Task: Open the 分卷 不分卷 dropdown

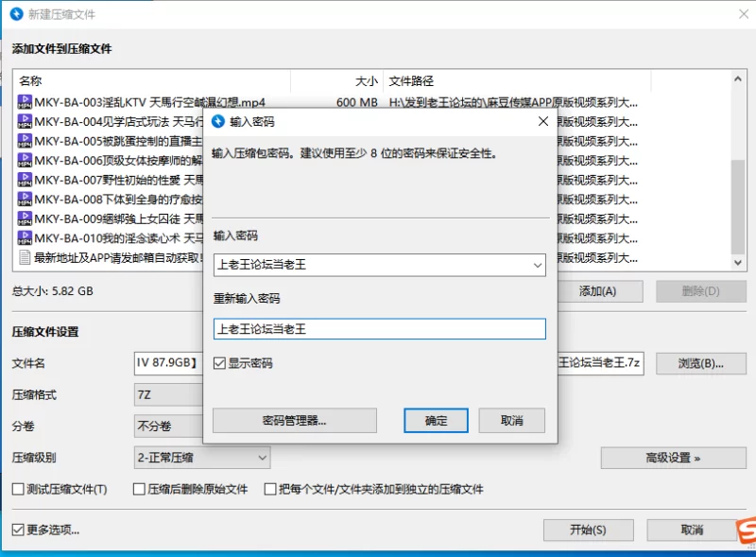Action: click(x=168, y=426)
